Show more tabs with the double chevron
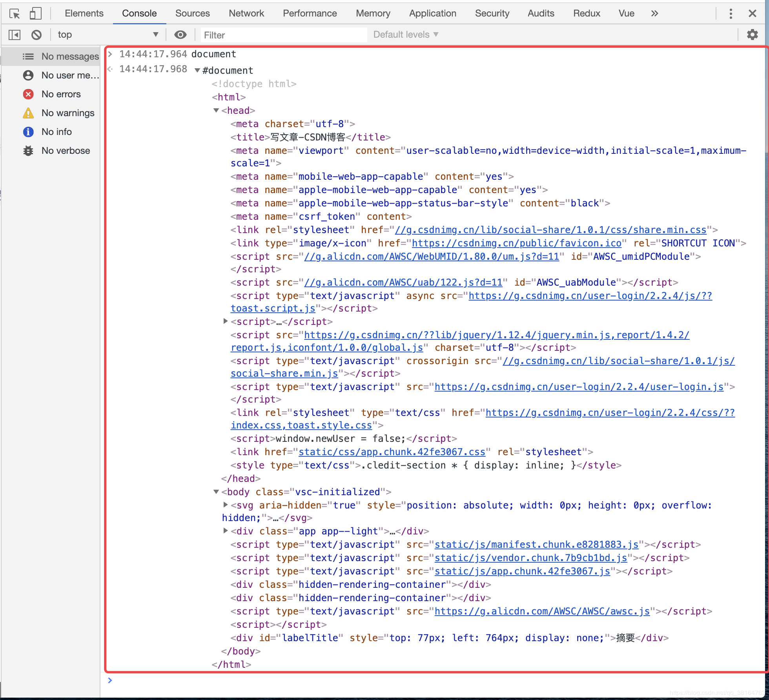Viewport: 769px width, 700px height. click(654, 14)
